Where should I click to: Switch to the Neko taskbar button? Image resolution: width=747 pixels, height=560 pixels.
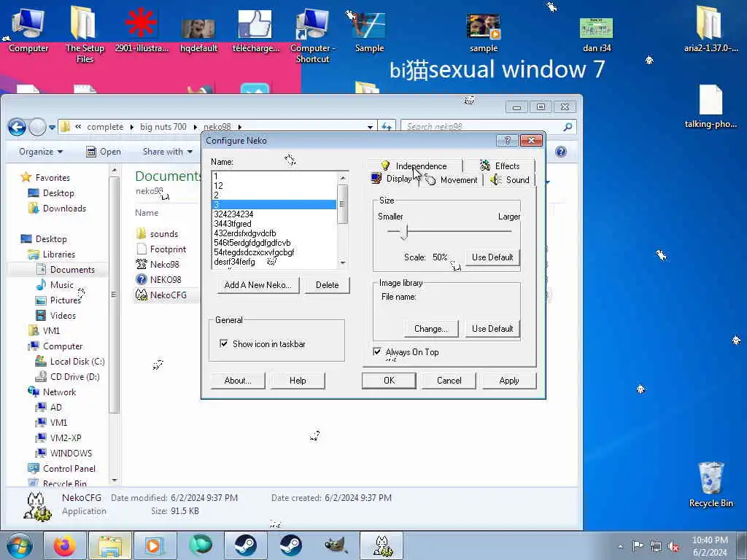coord(382,545)
